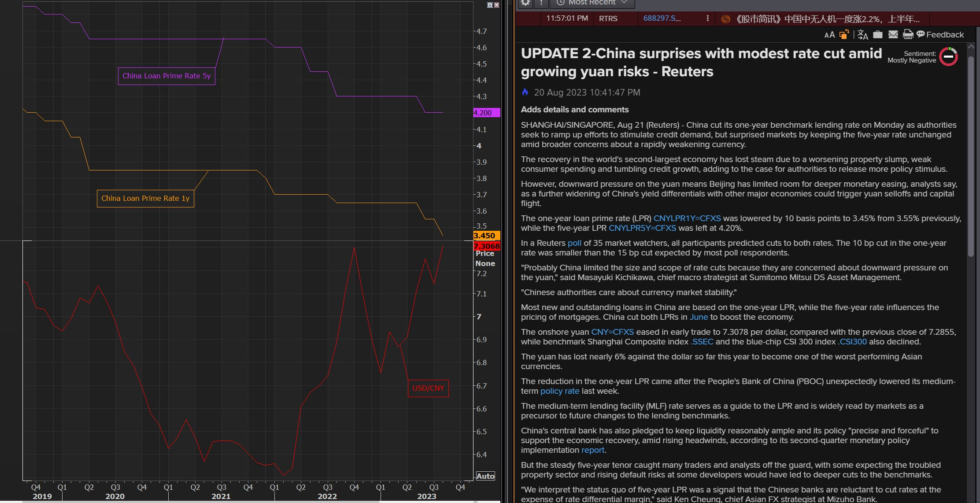Click the Mostly Negative sentiment gauge
980x503 pixels.
(x=949, y=57)
